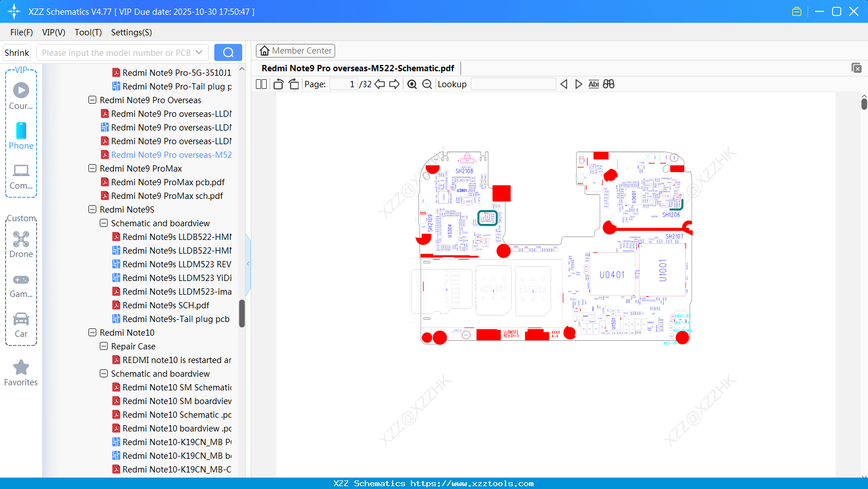Open the Redmi Note9 ProMax sch.pdf file

pos(167,196)
